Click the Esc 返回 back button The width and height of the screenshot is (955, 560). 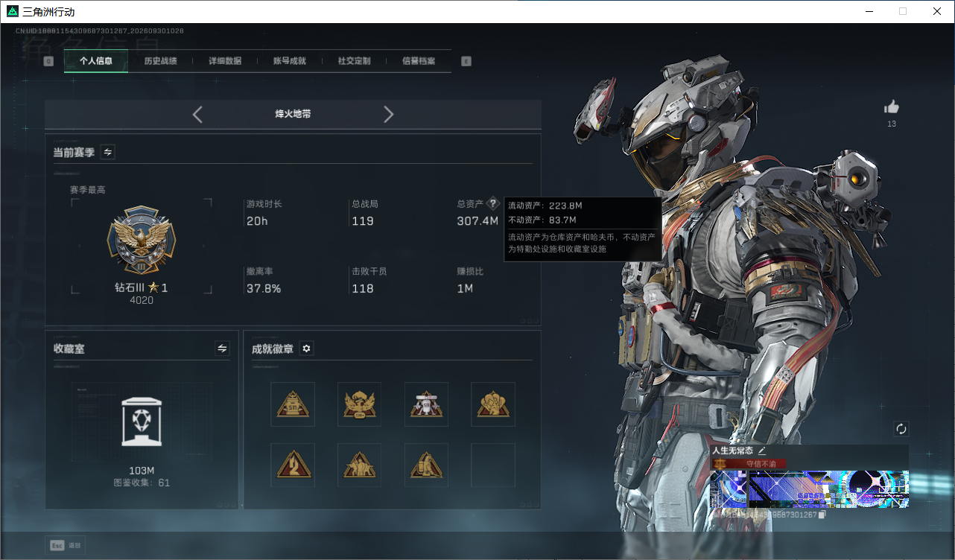(x=66, y=545)
